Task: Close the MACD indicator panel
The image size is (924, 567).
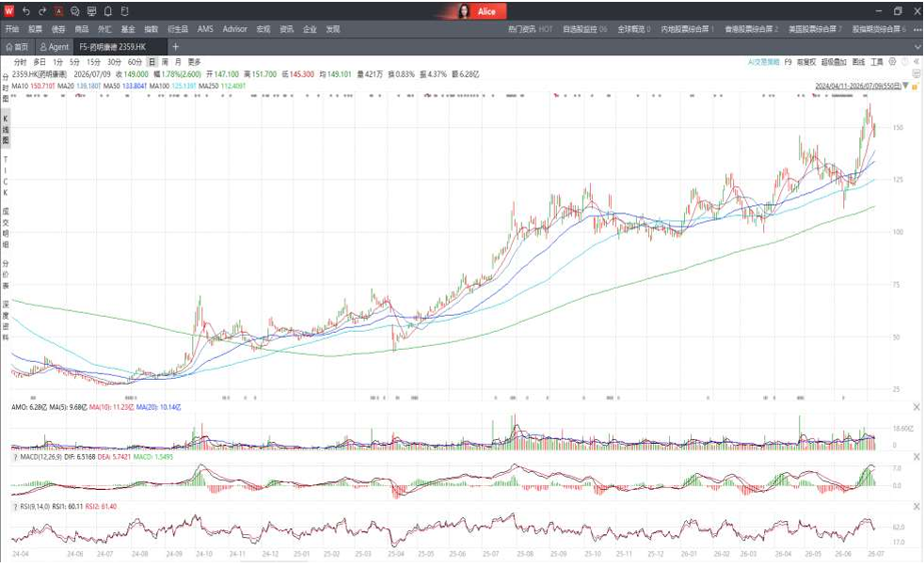Action: tap(916, 457)
